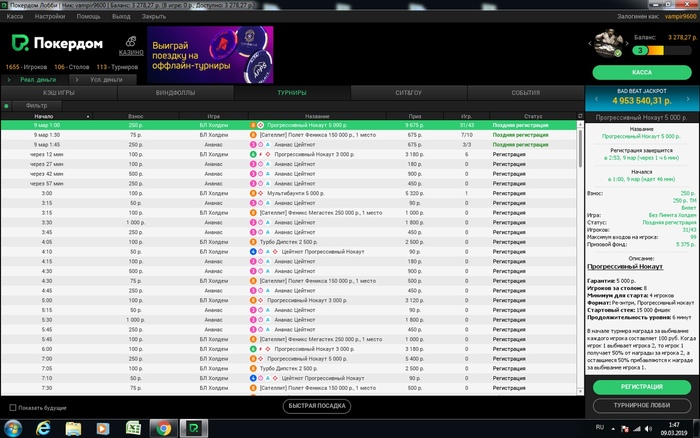The height and width of the screenshot is (438, 700).
Task: Open the СИТ&ГОУ tab
Action: click(x=408, y=93)
